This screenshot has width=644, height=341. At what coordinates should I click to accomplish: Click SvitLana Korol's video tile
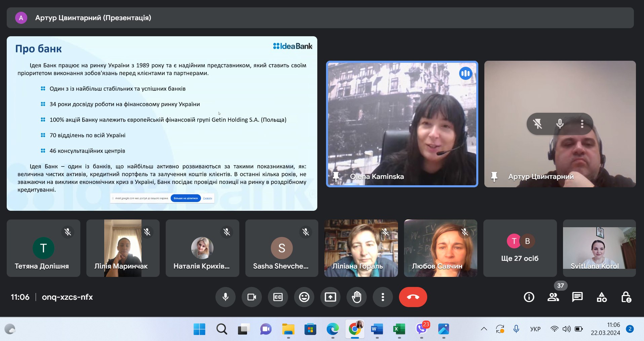[x=599, y=248]
